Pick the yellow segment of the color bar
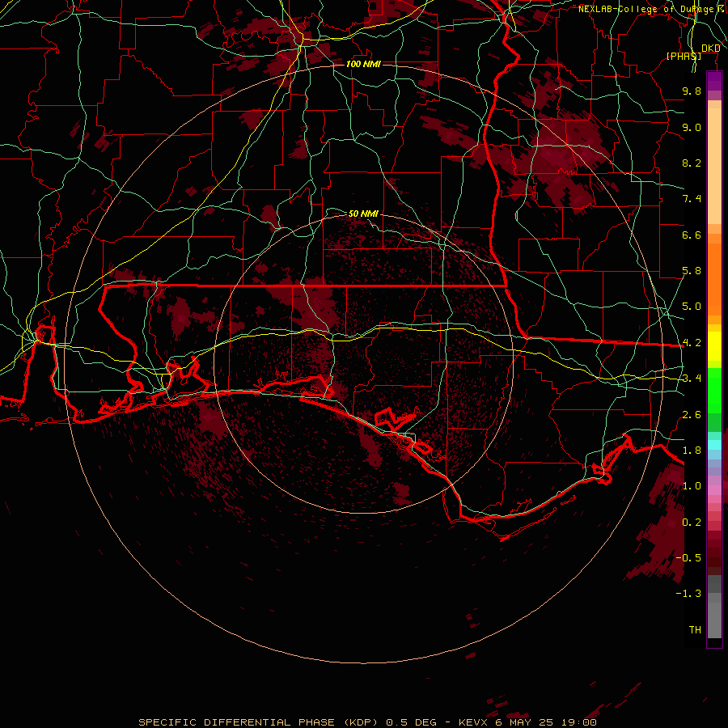This screenshot has height=728, width=728. click(x=714, y=346)
